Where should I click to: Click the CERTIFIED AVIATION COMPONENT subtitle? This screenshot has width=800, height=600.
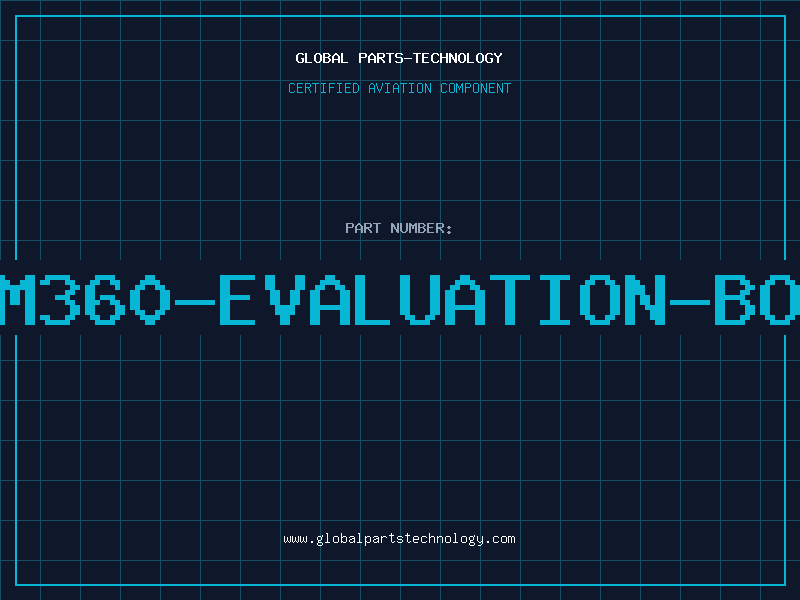pos(399,88)
